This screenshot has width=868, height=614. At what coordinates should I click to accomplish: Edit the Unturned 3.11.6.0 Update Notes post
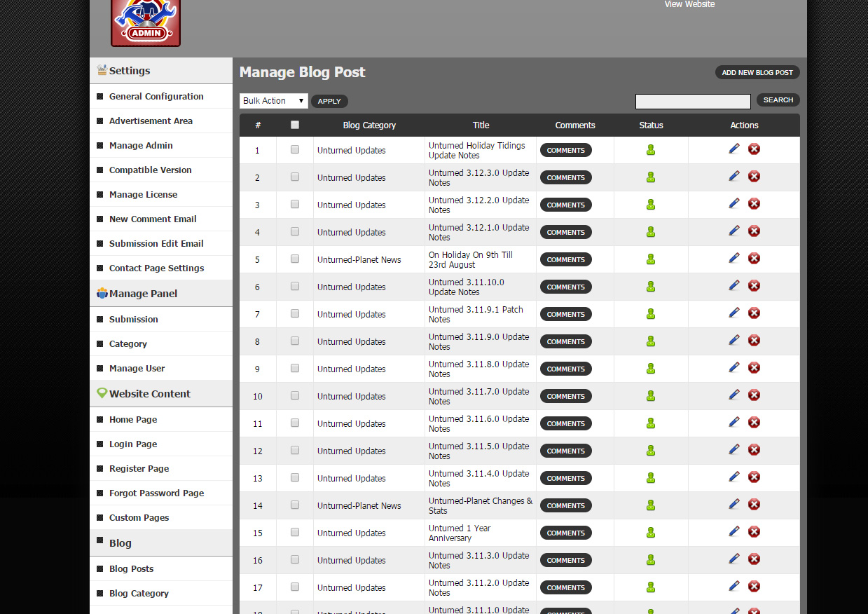(734, 422)
